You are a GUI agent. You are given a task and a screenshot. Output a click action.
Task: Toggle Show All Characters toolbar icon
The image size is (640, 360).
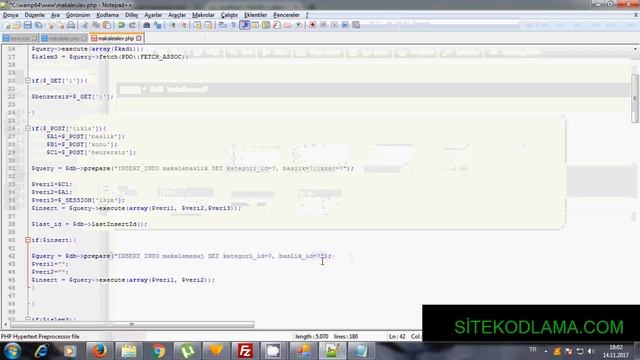coord(233,25)
